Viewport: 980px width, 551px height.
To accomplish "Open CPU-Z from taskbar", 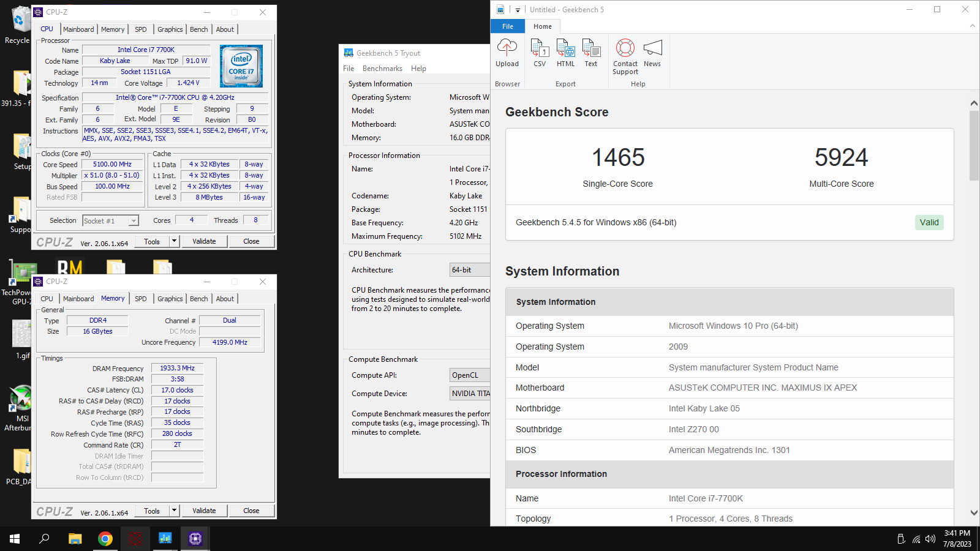I will [x=195, y=539].
